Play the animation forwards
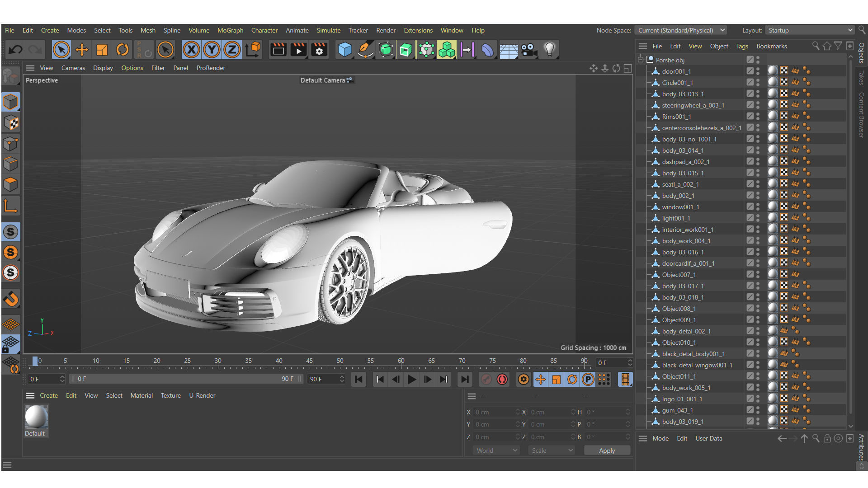 coord(411,380)
